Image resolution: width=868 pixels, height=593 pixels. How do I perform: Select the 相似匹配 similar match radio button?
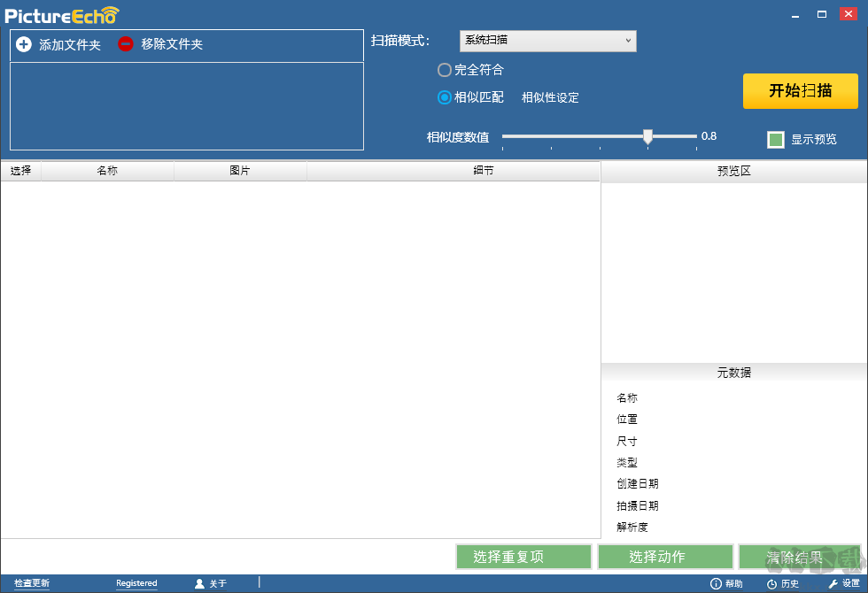click(445, 97)
